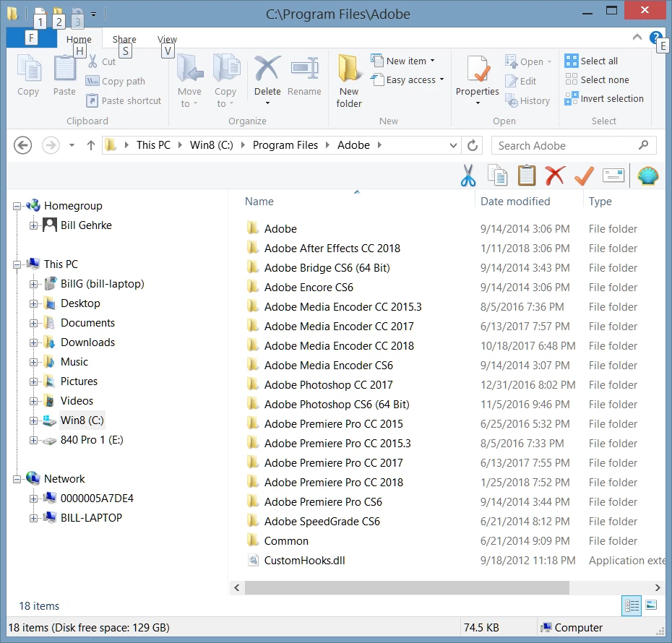This screenshot has height=643, width=672.
Task: Select Documents in the navigation tree
Action: point(88,323)
